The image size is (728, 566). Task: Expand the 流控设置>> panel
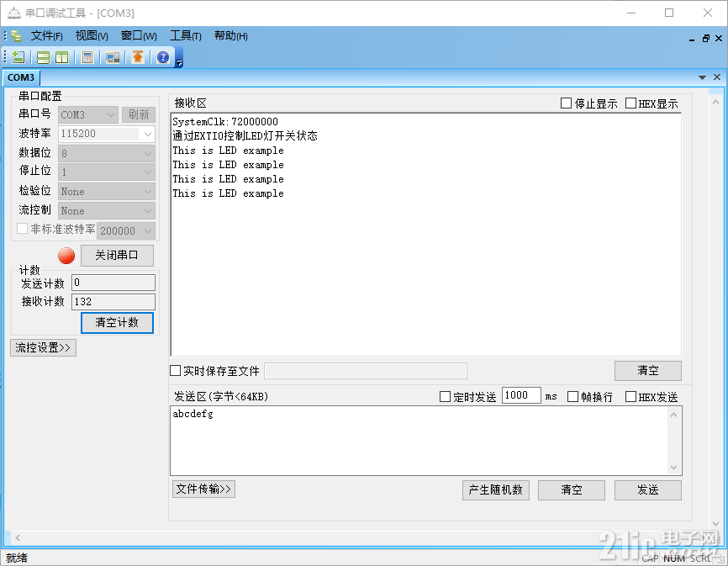[43, 348]
